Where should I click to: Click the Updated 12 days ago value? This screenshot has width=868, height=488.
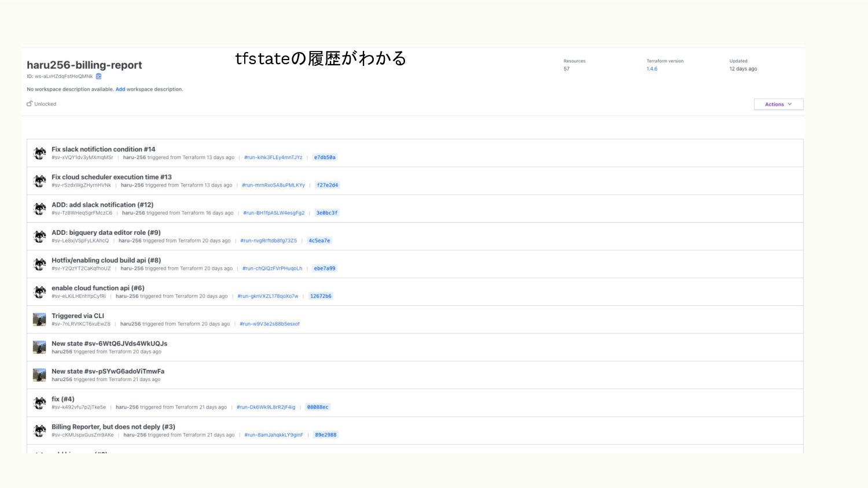[743, 69]
